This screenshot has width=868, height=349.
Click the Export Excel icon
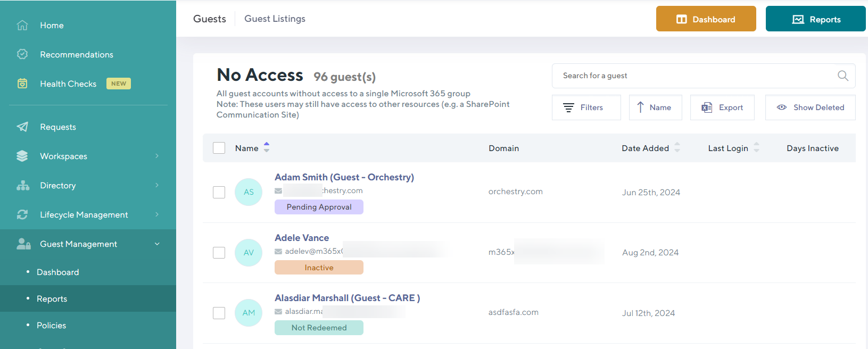[707, 107]
